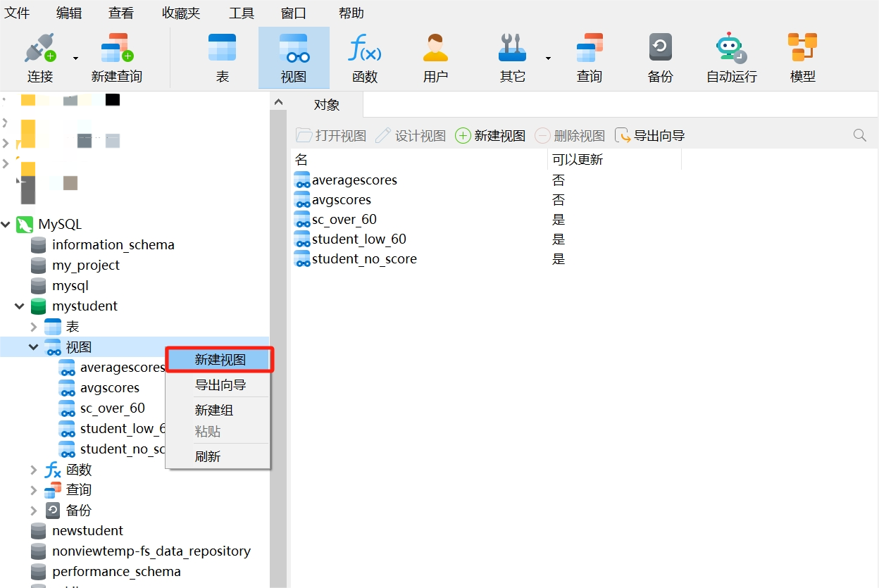Click 导出向导 button in object toolbar

point(650,136)
